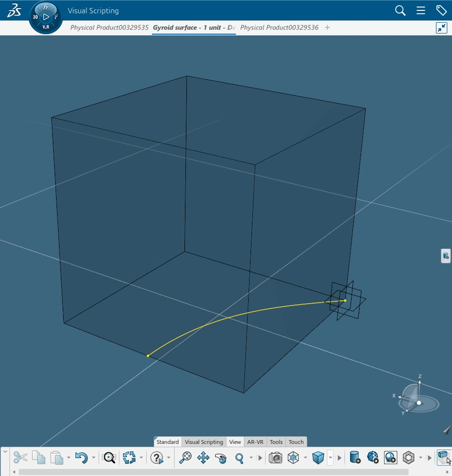Click the wireframe cube views icon

tap(293, 458)
